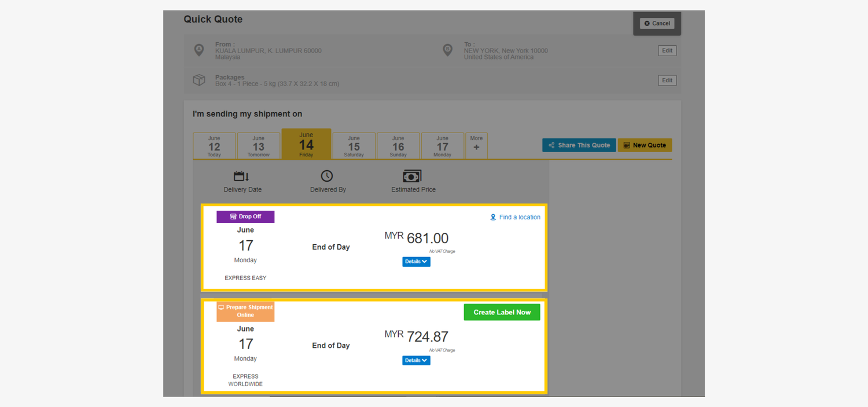This screenshot has height=407, width=868.
Task: Click the Packages box icon
Action: coord(199,80)
